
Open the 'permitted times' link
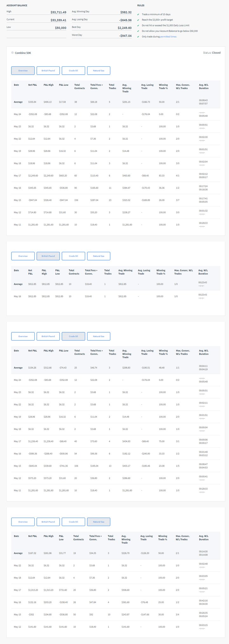click(x=168, y=37)
